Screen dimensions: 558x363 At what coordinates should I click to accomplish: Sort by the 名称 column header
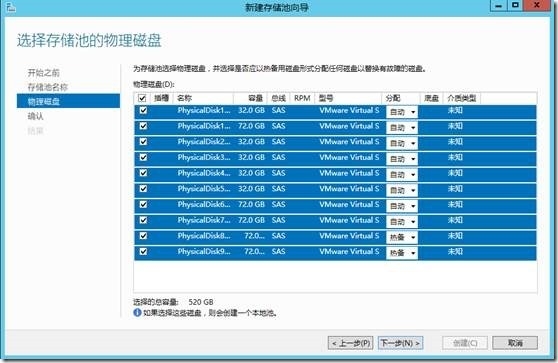coord(203,98)
